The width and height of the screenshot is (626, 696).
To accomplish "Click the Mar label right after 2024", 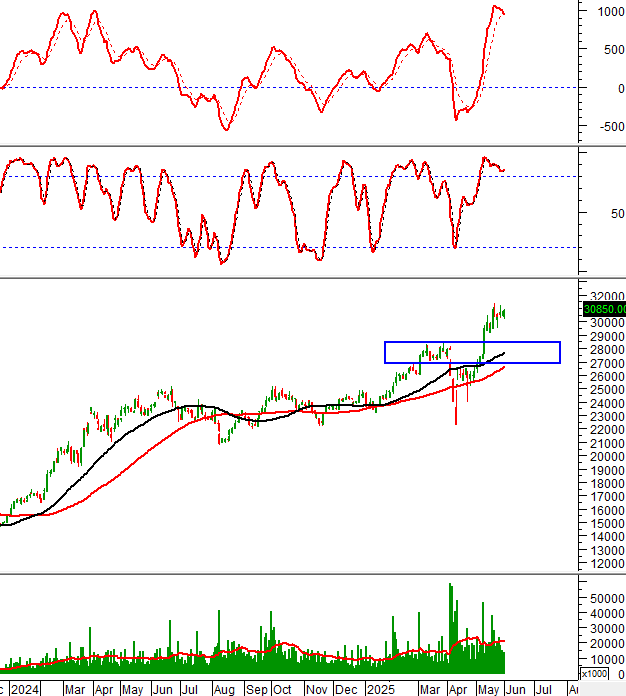I will pos(75,690).
